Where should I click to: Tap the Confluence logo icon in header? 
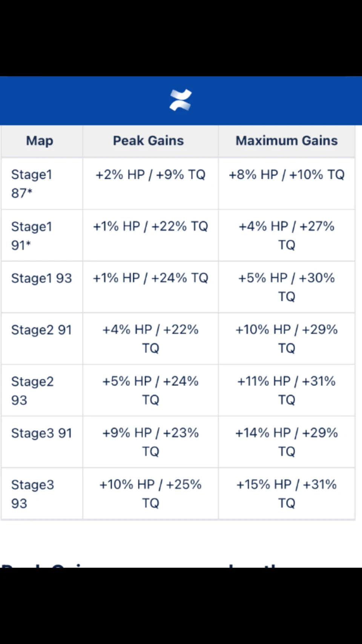(181, 100)
